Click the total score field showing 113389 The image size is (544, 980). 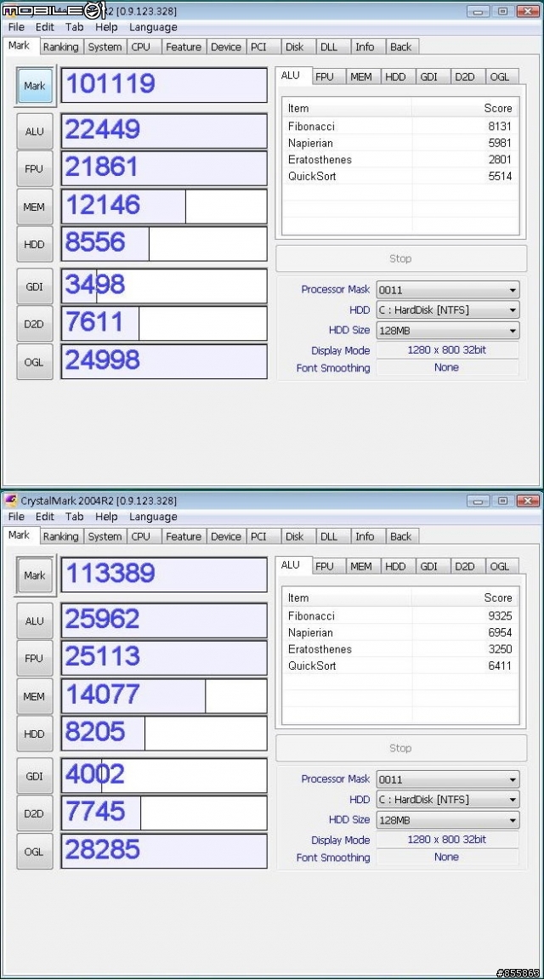[164, 575]
